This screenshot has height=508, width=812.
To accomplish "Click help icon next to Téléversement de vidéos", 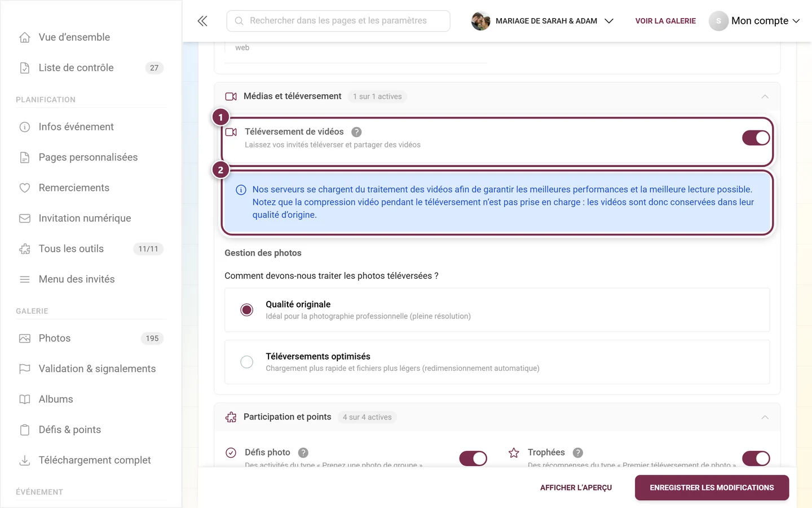I will (x=356, y=132).
